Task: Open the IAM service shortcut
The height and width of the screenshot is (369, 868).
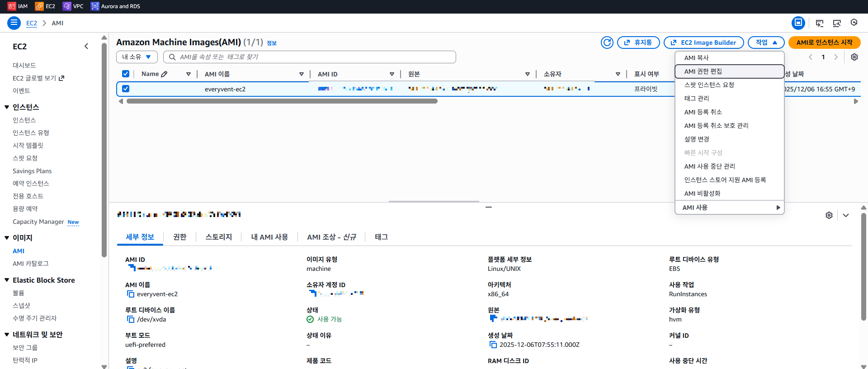Action: click(x=18, y=6)
